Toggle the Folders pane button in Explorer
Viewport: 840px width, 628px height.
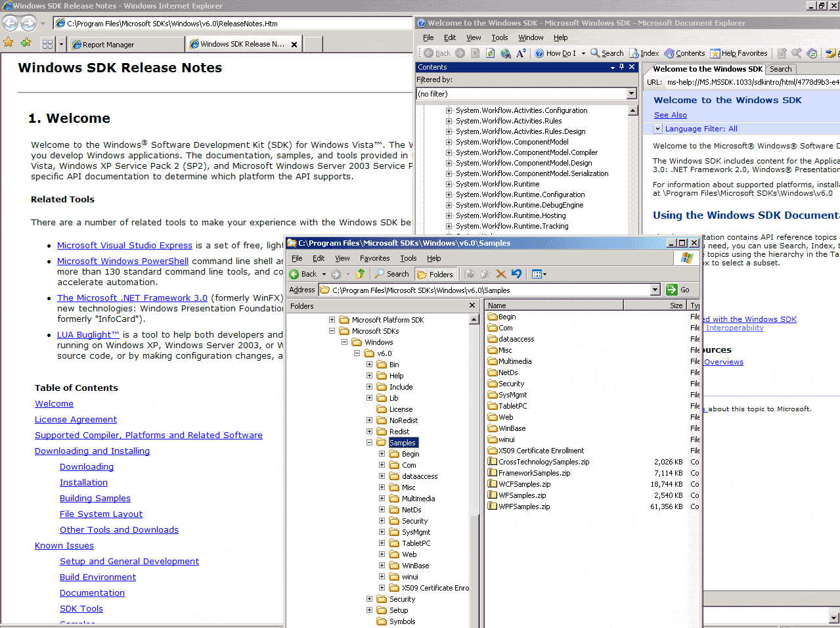click(x=435, y=274)
